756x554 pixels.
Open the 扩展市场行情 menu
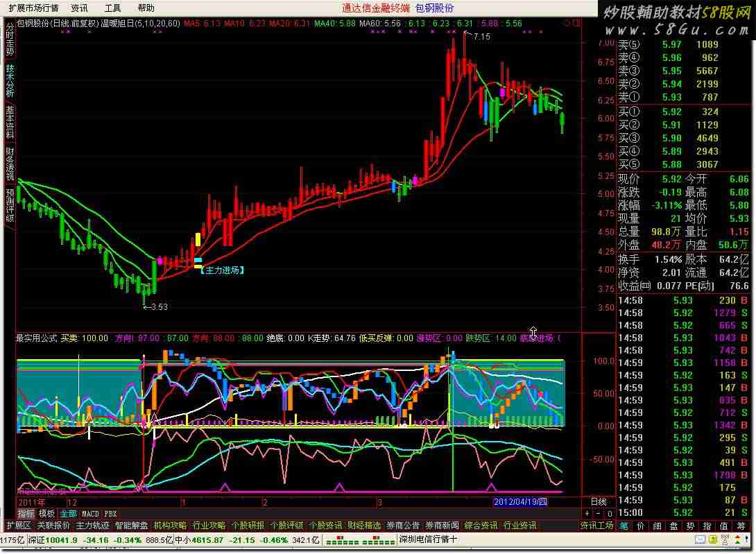(33, 8)
